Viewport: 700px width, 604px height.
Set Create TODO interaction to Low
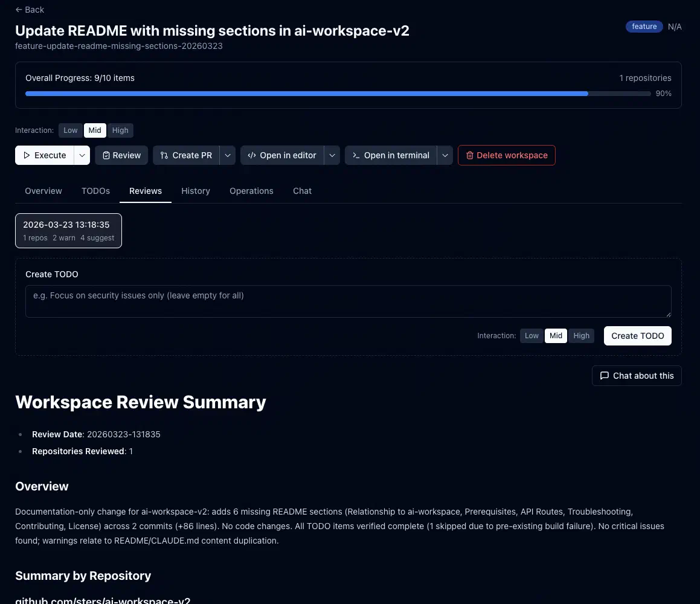point(531,336)
